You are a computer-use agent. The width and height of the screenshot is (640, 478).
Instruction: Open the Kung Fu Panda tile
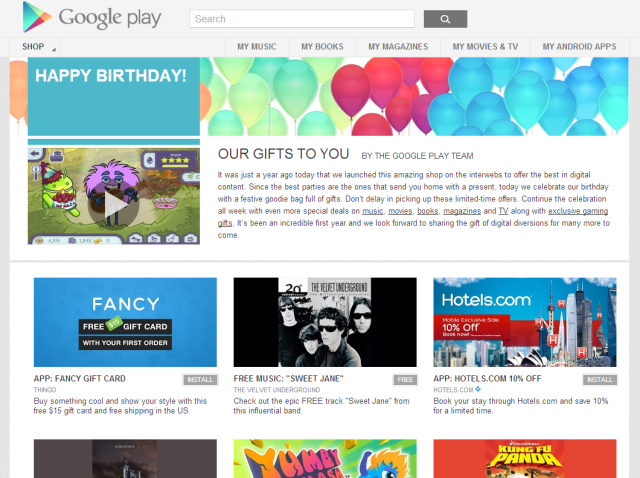(525, 458)
